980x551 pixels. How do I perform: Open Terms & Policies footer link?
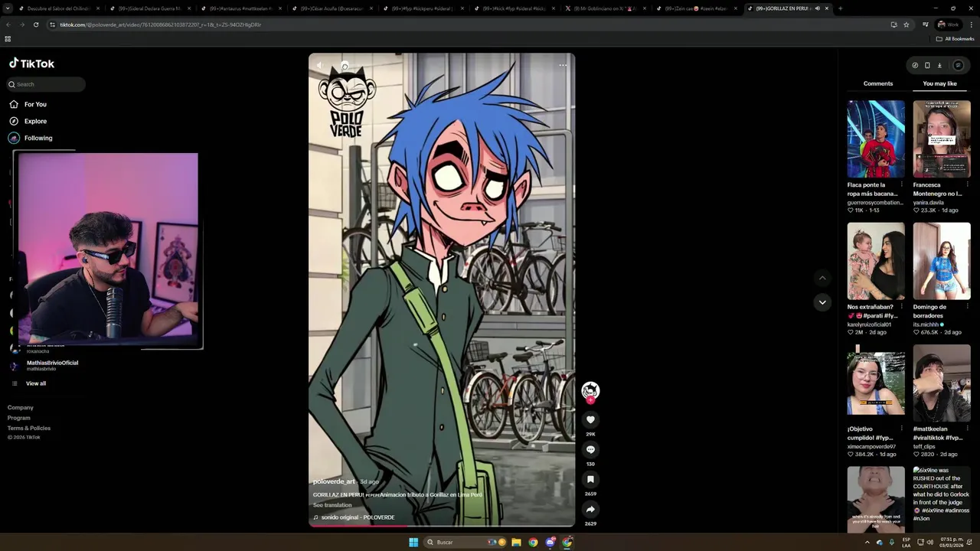(29, 428)
